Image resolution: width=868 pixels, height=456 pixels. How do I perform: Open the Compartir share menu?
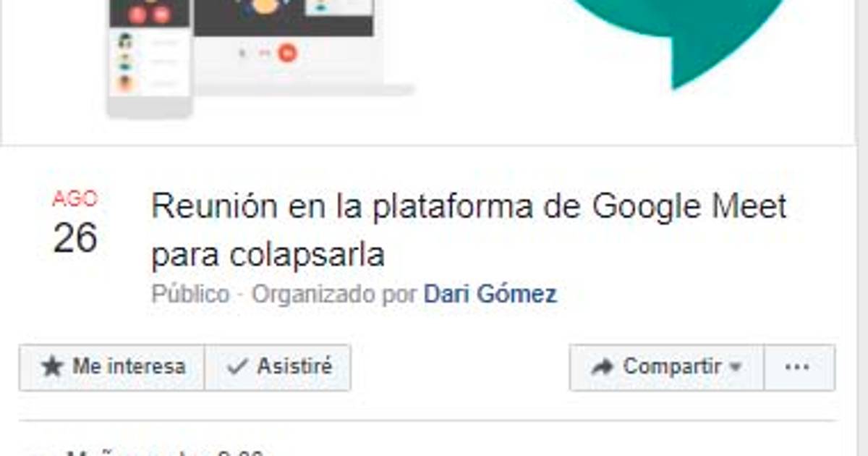point(666,368)
